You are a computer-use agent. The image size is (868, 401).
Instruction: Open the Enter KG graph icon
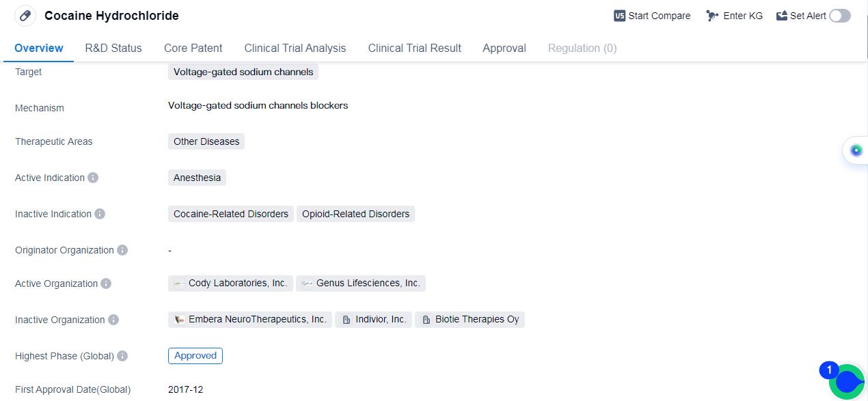(713, 16)
